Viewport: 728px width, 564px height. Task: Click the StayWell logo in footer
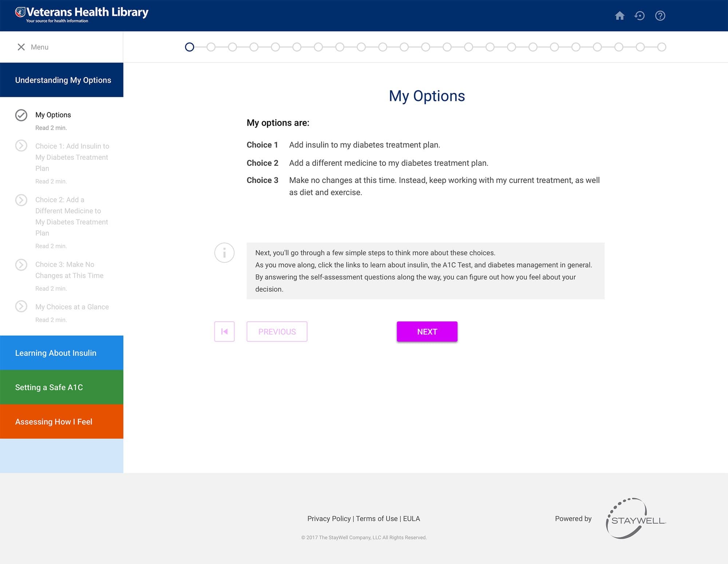click(x=636, y=519)
